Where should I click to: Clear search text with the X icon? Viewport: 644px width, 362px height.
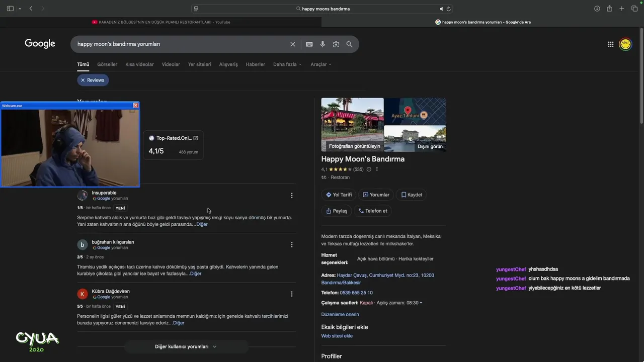coord(293,44)
